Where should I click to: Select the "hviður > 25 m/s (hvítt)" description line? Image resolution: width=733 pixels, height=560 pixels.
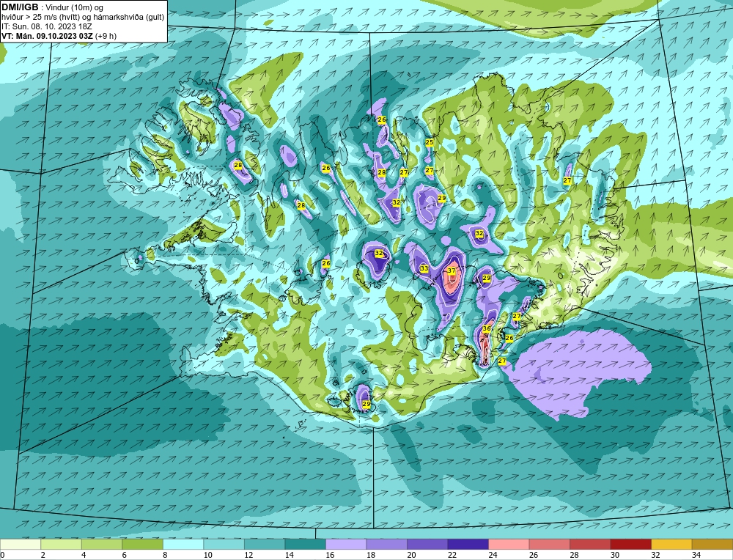tap(40, 17)
